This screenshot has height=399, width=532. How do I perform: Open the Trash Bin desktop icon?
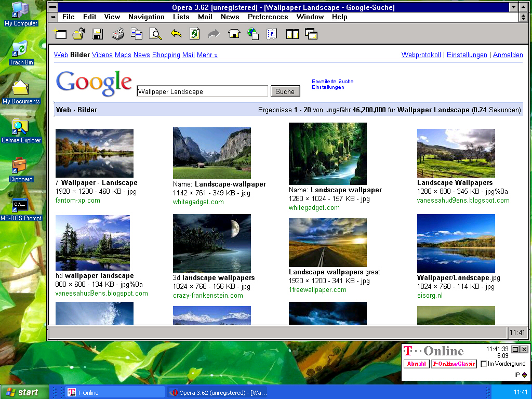pyautogui.click(x=21, y=53)
